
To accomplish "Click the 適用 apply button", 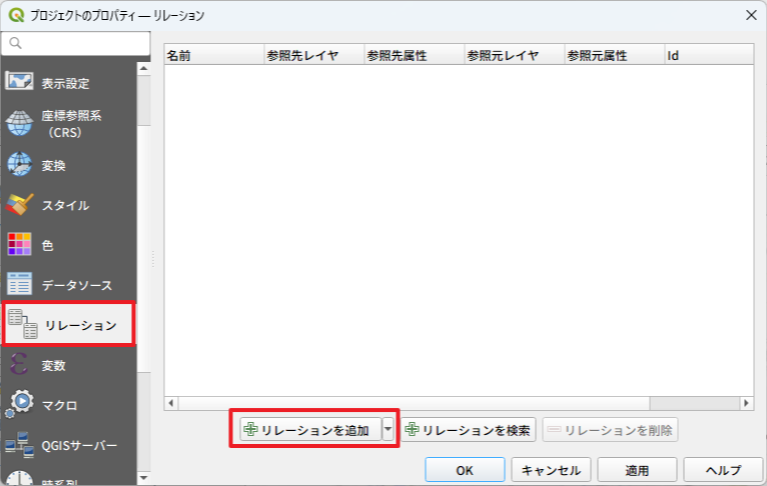I will pyautogui.click(x=637, y=470).
